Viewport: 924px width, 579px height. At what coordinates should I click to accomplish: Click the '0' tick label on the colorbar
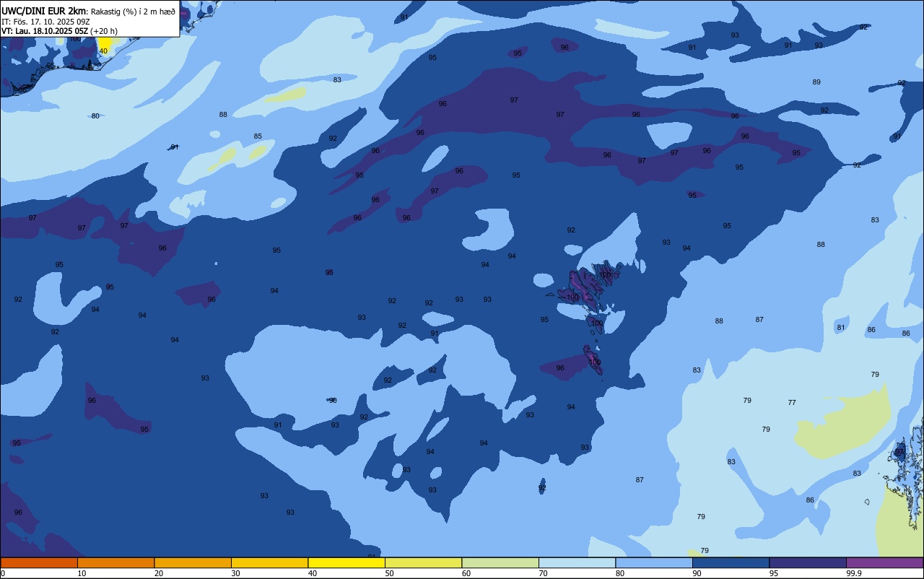pos(3,573)
